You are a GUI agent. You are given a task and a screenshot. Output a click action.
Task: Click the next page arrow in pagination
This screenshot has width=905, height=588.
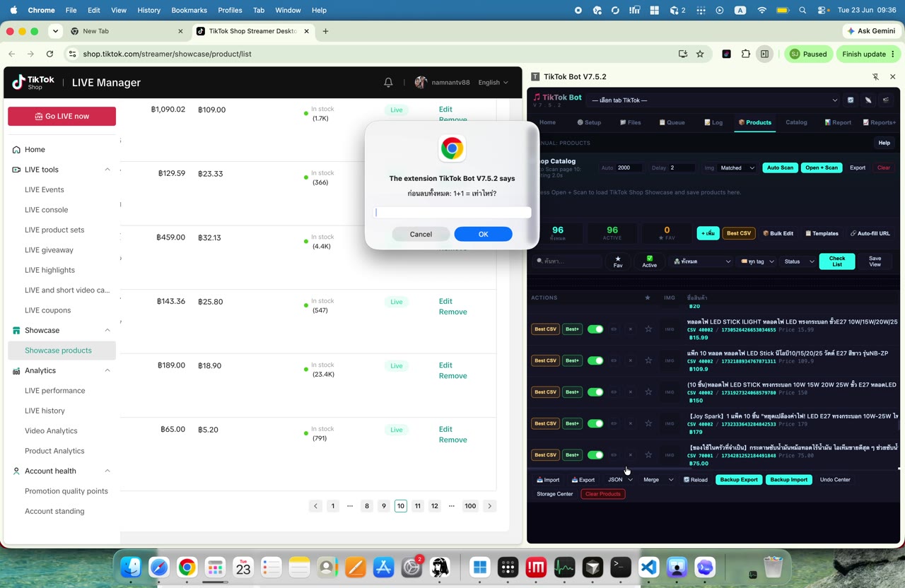[x=489, y=506]
